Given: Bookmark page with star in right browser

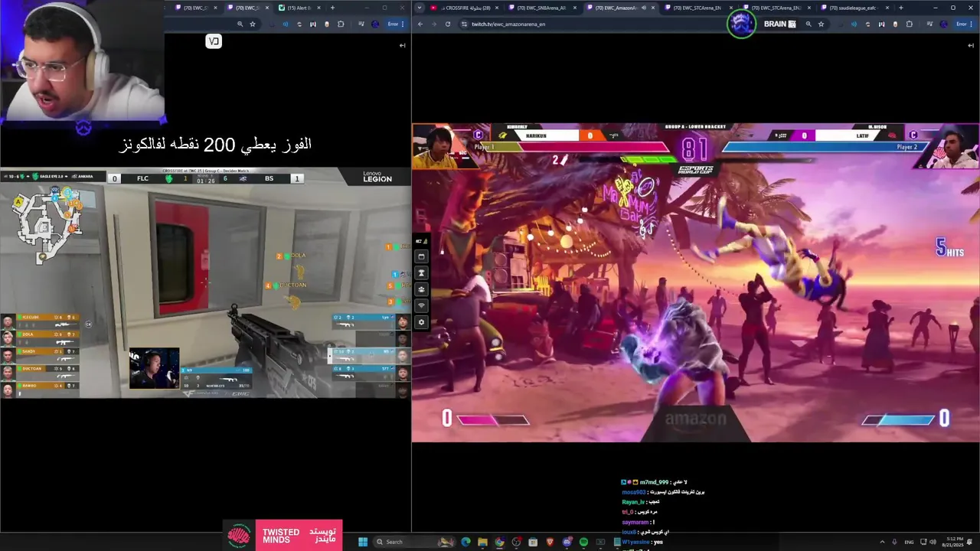Looking at the screenshot, I should pyautogui.click(x=821, y=24).
